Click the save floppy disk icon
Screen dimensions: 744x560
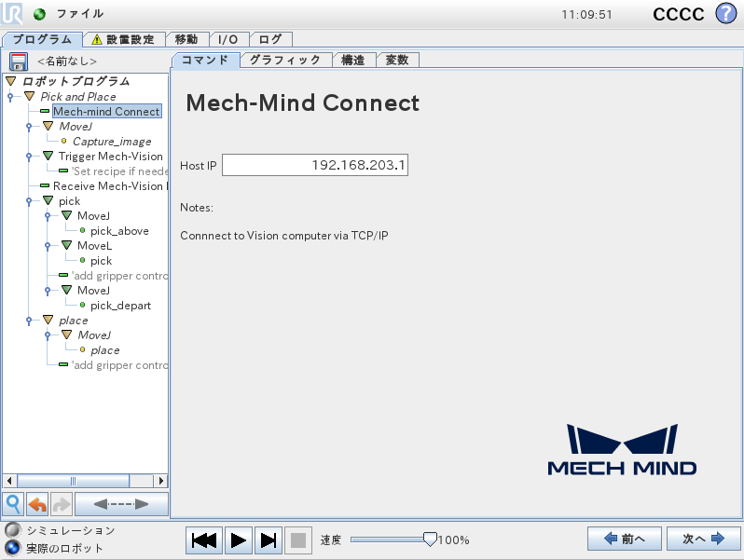pyautogui.click(x=19, y=61)
